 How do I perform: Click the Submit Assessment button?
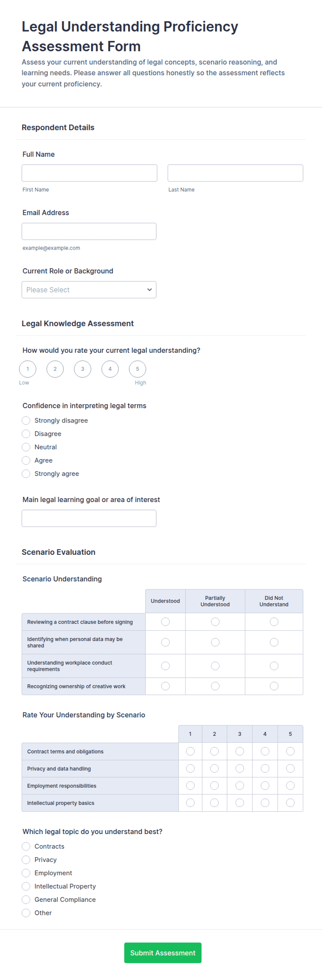162,953
